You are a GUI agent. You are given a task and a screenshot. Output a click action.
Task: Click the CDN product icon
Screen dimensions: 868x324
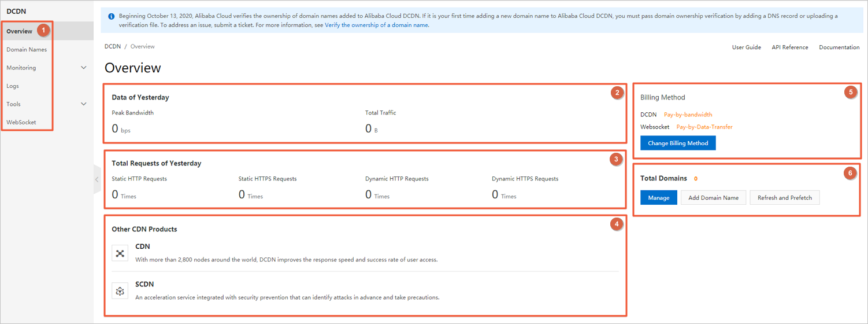click(120, 253)
